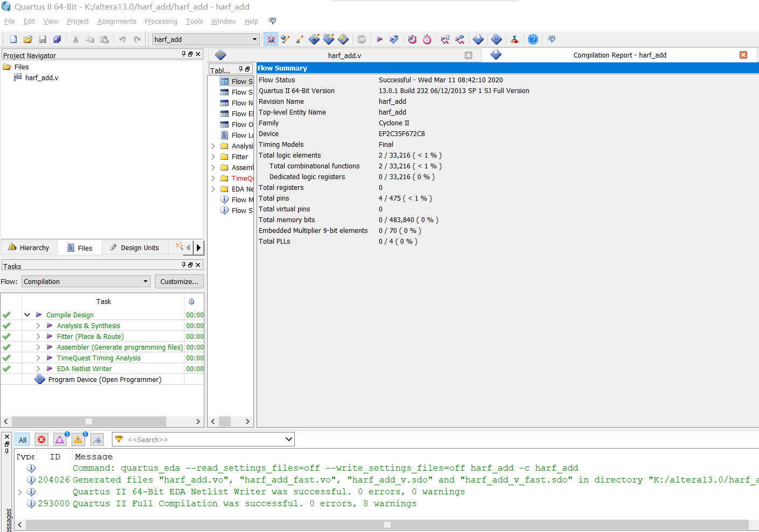Expand the Analysis & Synthesis task
This screenshot has height=532, width=759.
(38, 326)
